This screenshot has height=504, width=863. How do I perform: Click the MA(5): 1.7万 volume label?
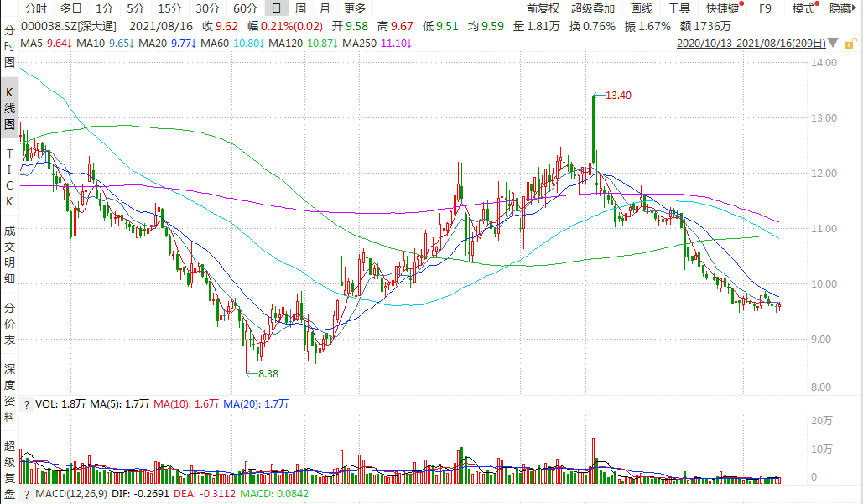pyautogui.click(x=119, y=404)
